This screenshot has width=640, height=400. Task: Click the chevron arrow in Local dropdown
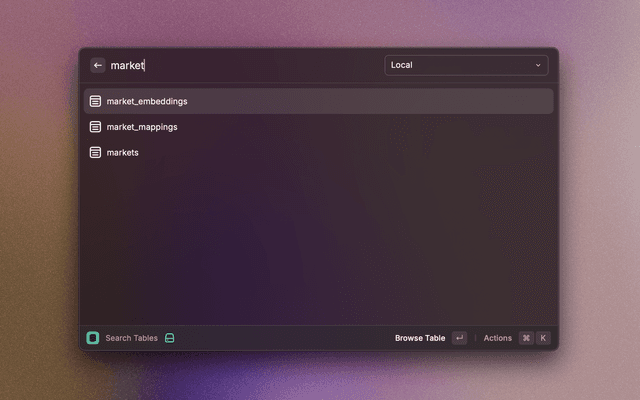(538, 65)
